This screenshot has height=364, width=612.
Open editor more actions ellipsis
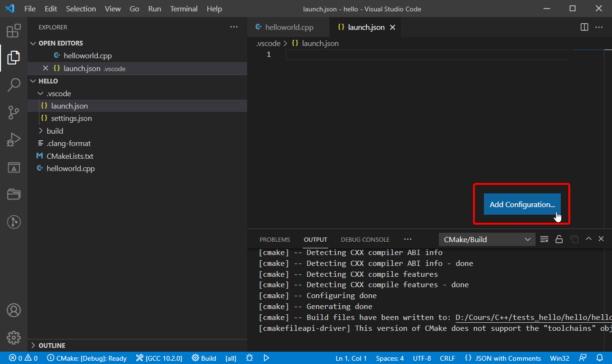pyautogui.click(x=599, y=27)
